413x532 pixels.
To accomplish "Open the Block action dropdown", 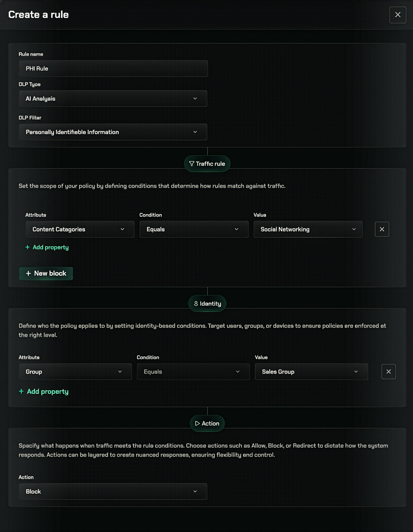I will coord(113,491).
